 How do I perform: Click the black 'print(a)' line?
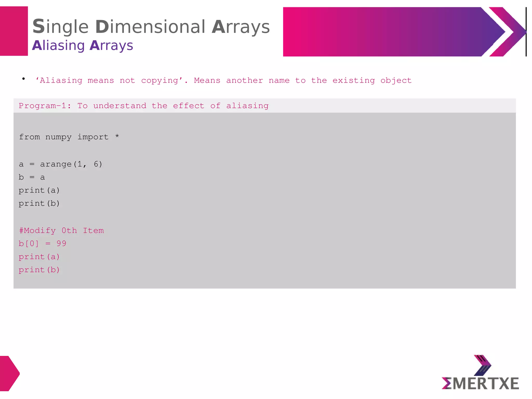[x=39, y=190]
